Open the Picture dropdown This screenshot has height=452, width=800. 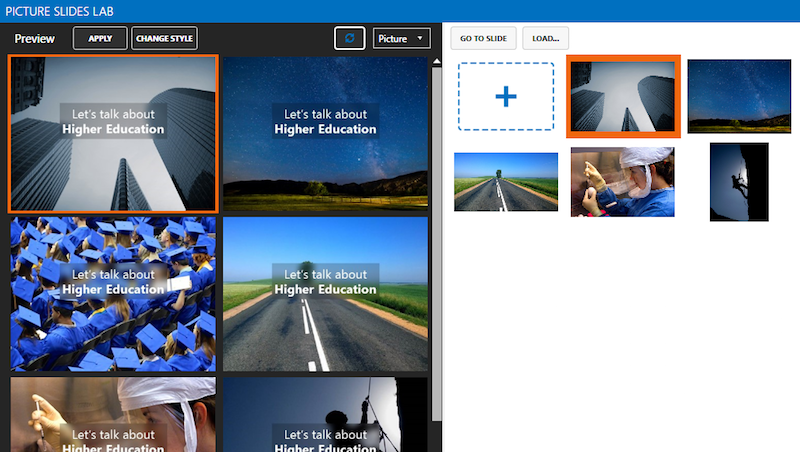click(401, 38)
